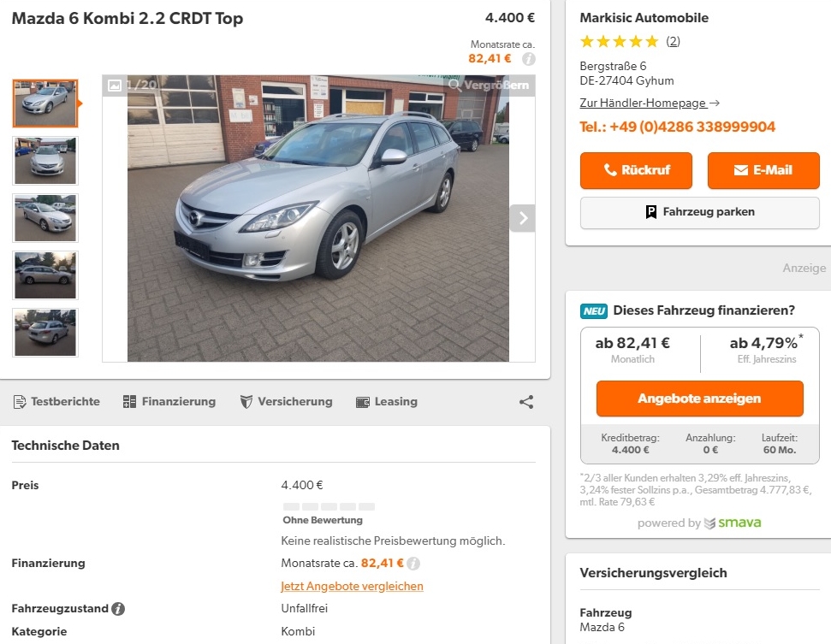Click info icon next to top Monatsrate
The image size is (831, 644).
pyautogui.click(x=529, y=59)
